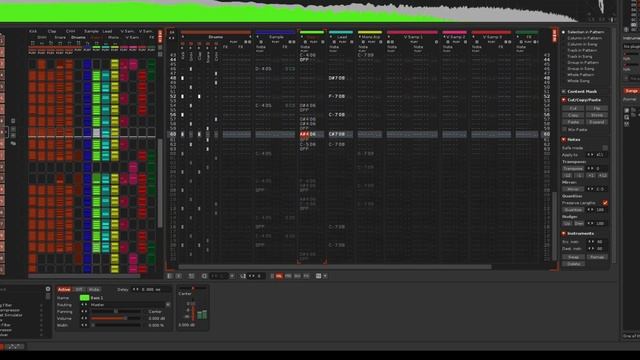640x360 pixels.
Task: Collapse the Mono Arp track arrow
Action: point(360,37)
